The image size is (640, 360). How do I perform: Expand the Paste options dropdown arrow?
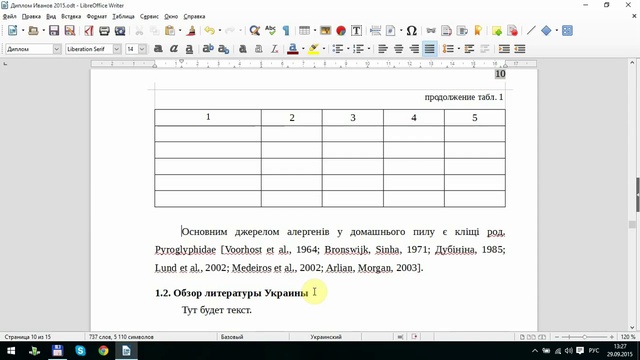click(180, 31)
